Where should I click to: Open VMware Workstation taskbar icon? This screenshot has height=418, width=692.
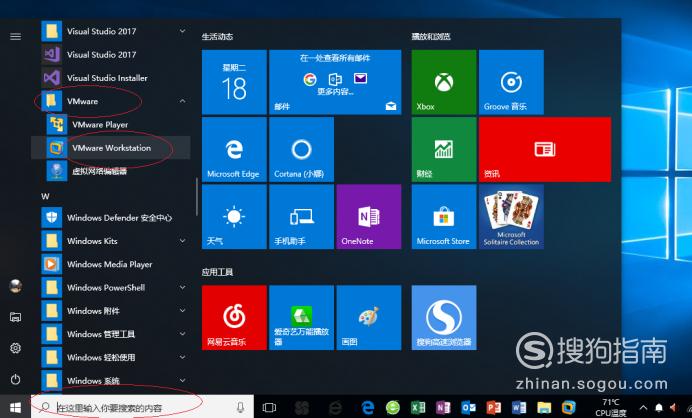[569, 407]
